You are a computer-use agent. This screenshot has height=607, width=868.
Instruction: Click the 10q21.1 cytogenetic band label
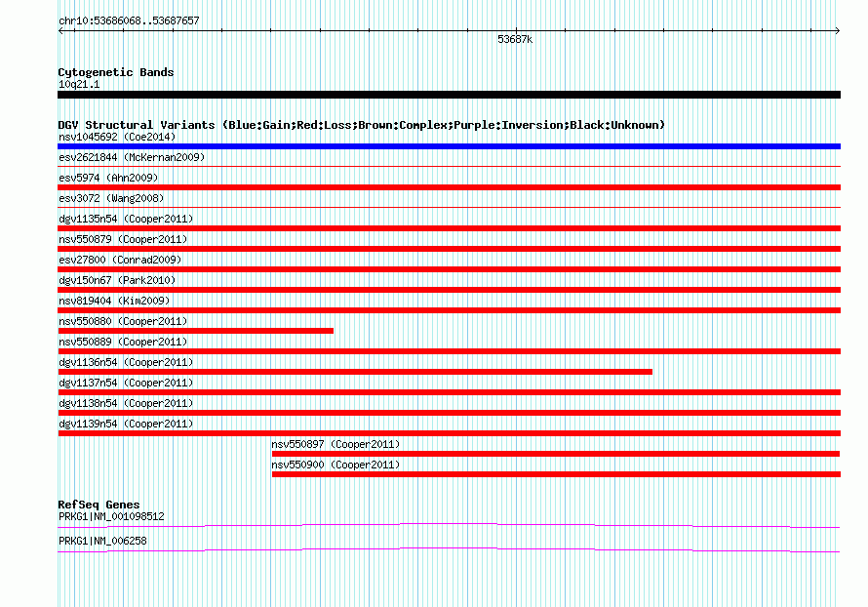pyautogui.click(x=79, y=84)
